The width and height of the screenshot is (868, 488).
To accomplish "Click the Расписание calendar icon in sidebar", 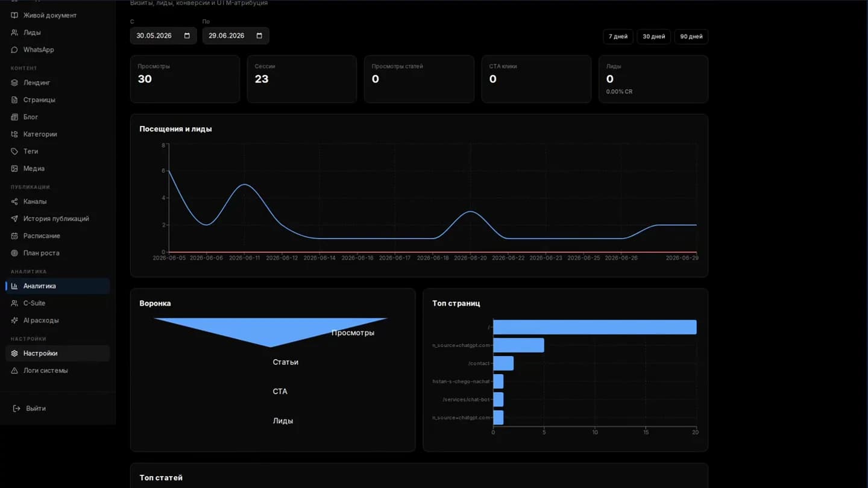I will click(x=14, y=236).
